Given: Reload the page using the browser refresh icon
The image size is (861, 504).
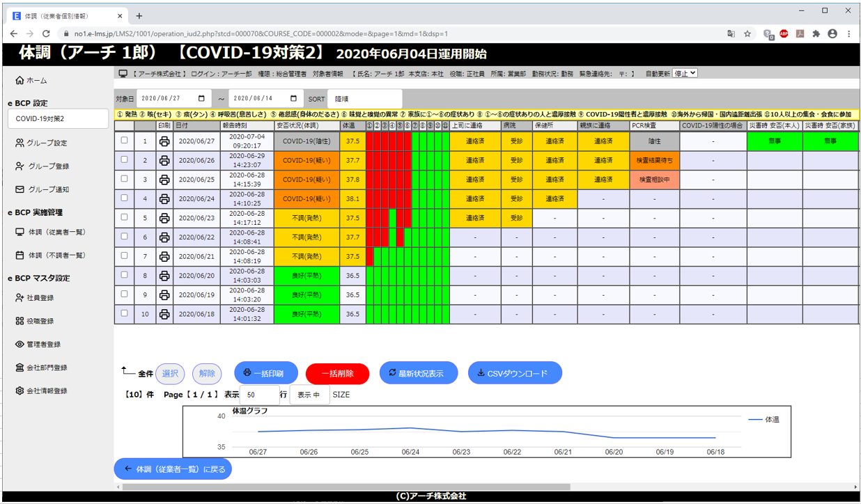Looking at the screenshot, I should [46, 33].
